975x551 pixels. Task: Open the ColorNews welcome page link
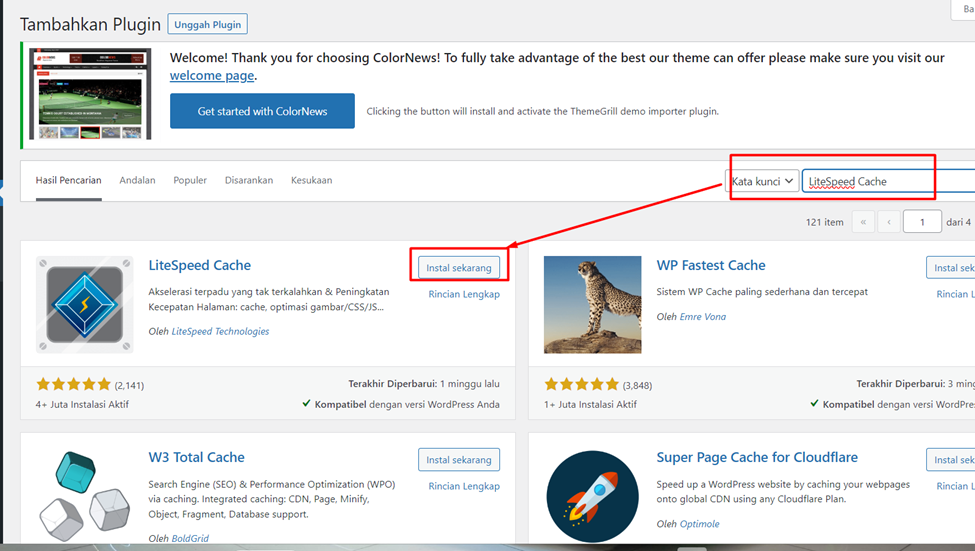(212, 76)
